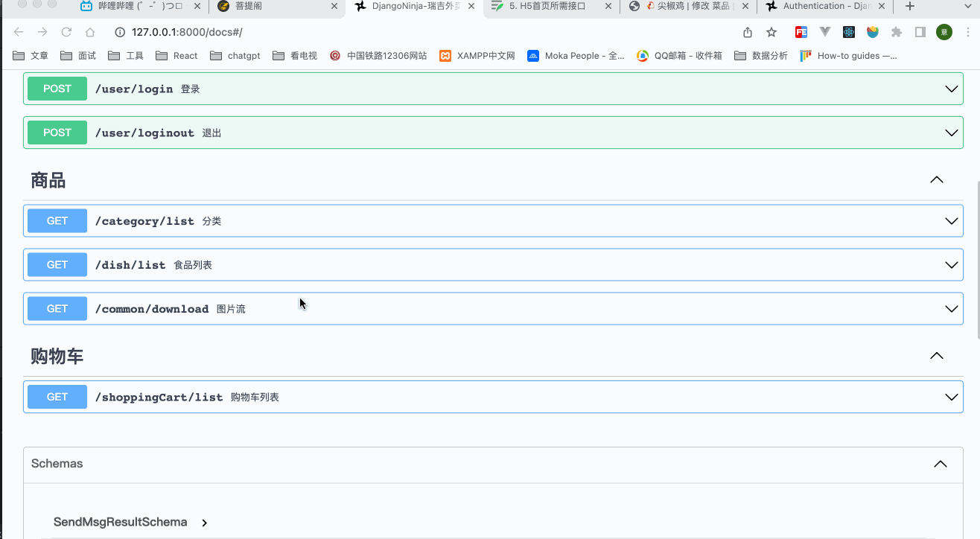This screenshot has width=980, height=539.
Task: View site information icon in address bar
Action: [x=119, y=32]
